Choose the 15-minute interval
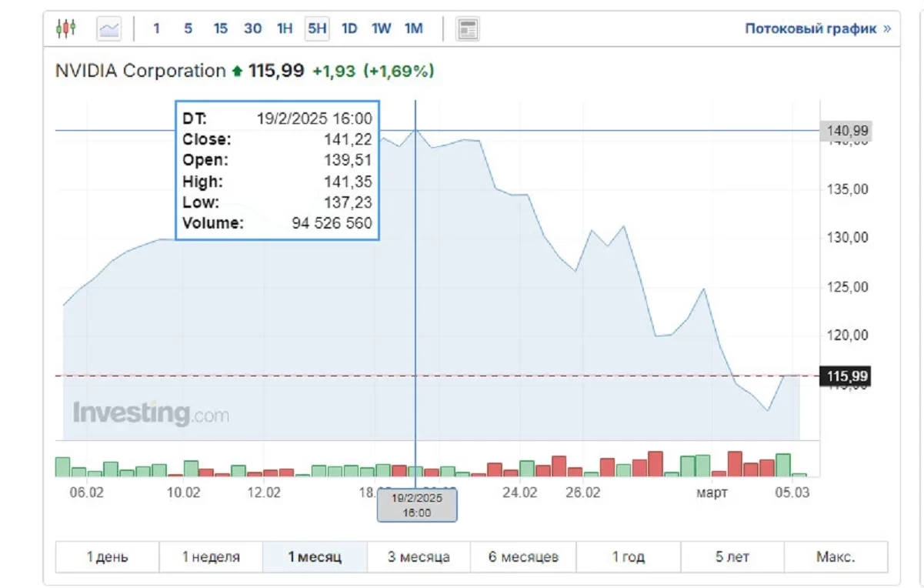The image size is (924, 588). [x=221, y=29]
